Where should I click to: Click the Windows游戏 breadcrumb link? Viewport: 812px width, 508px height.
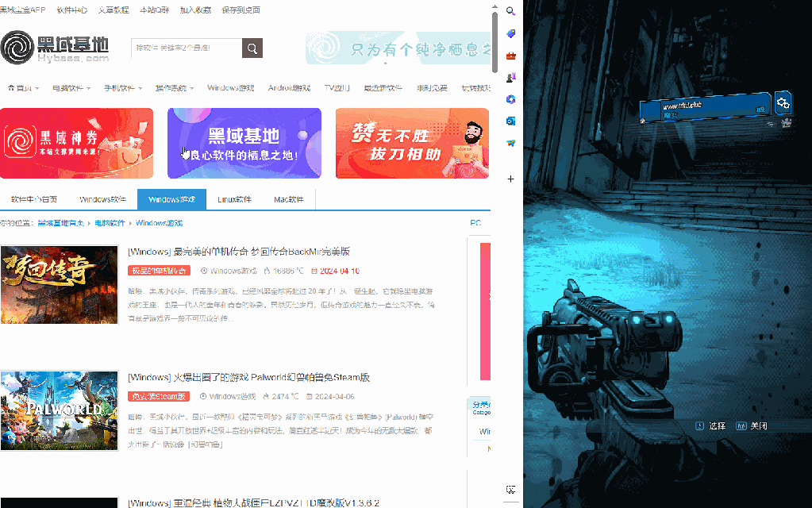pyautogui.click(x=159, y=223)
